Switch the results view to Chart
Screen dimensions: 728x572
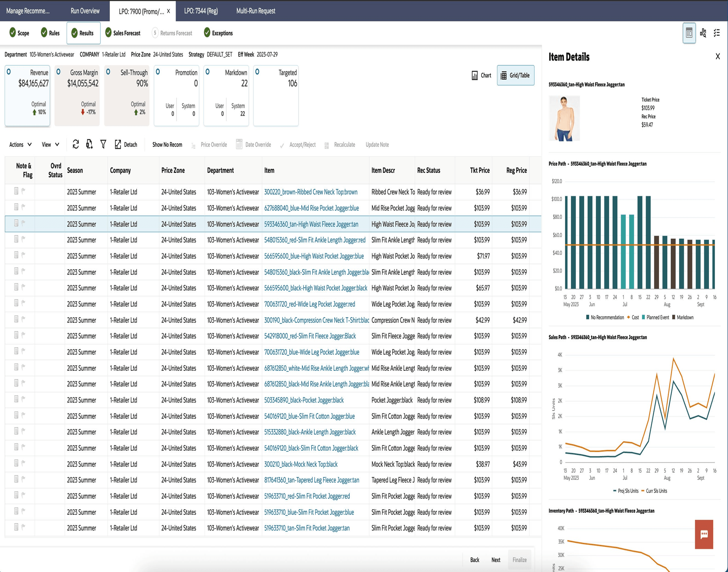click(481, 75)
